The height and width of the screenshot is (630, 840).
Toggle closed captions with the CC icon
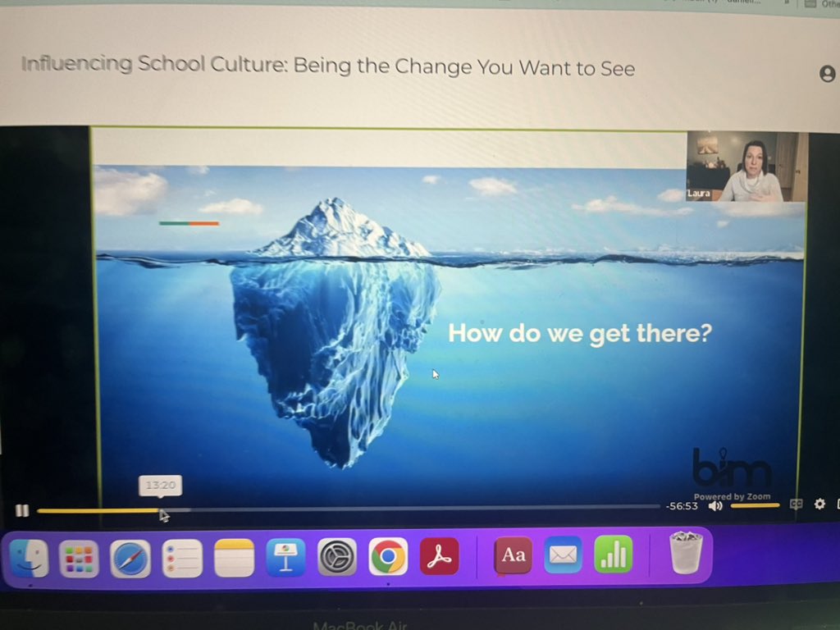click(796, 504)
